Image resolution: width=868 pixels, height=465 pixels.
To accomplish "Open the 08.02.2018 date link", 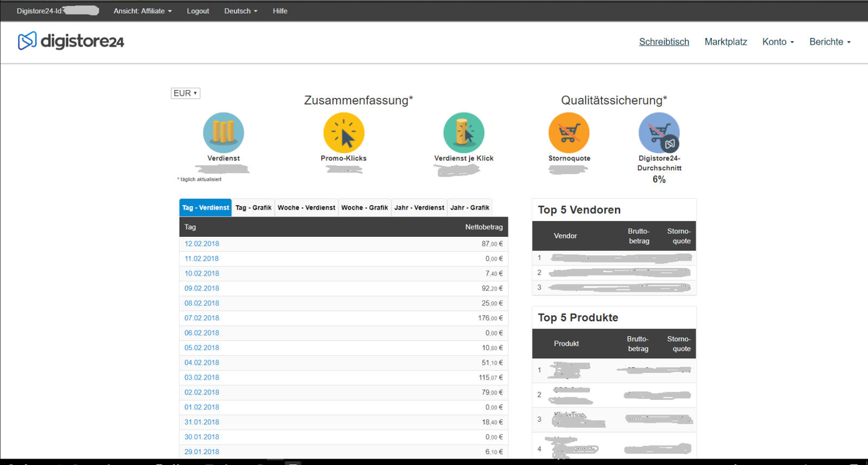I will coord(202,303).
